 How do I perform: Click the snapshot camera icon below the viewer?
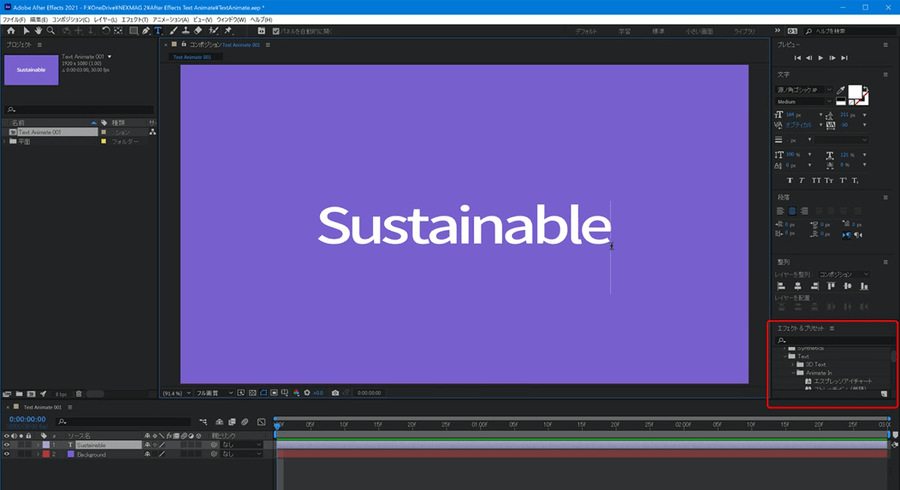tap(335, 392)
